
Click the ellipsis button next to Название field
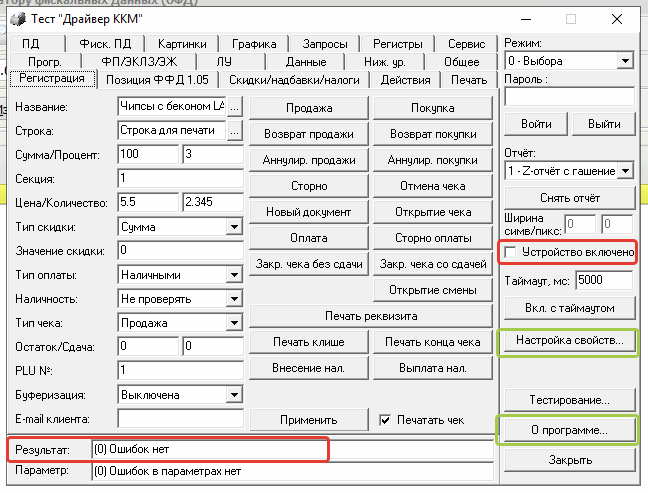[234, 107]
